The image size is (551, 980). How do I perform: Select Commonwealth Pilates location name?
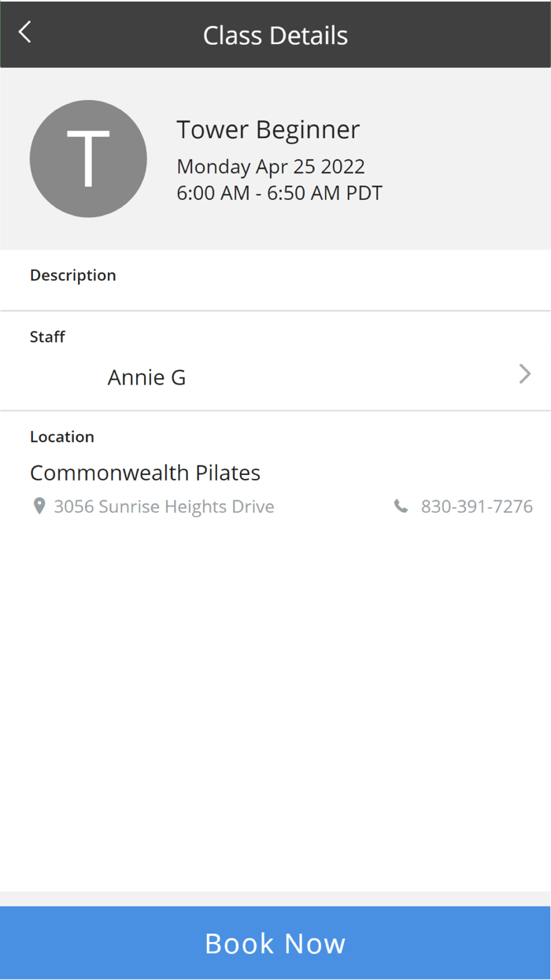[x=145, y=473]
